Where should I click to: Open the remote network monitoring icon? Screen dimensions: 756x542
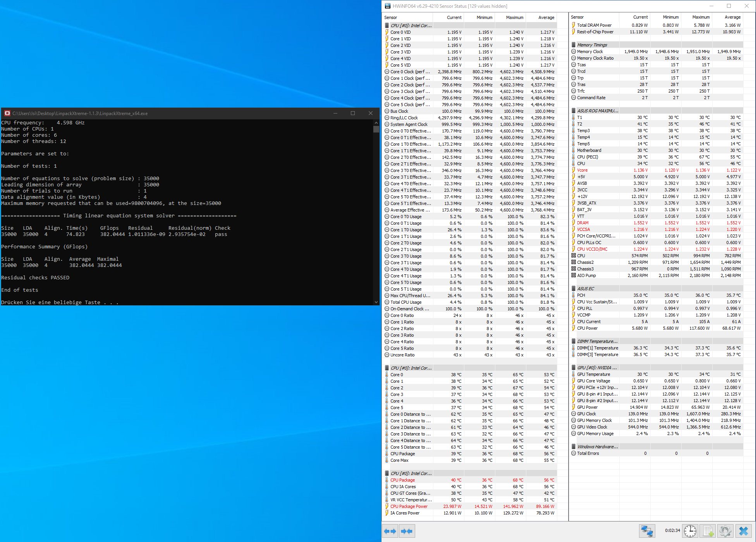pos(647,531)
